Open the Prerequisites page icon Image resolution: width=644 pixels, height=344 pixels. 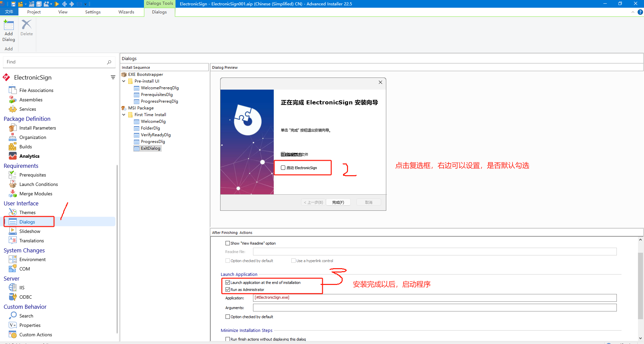13,175
